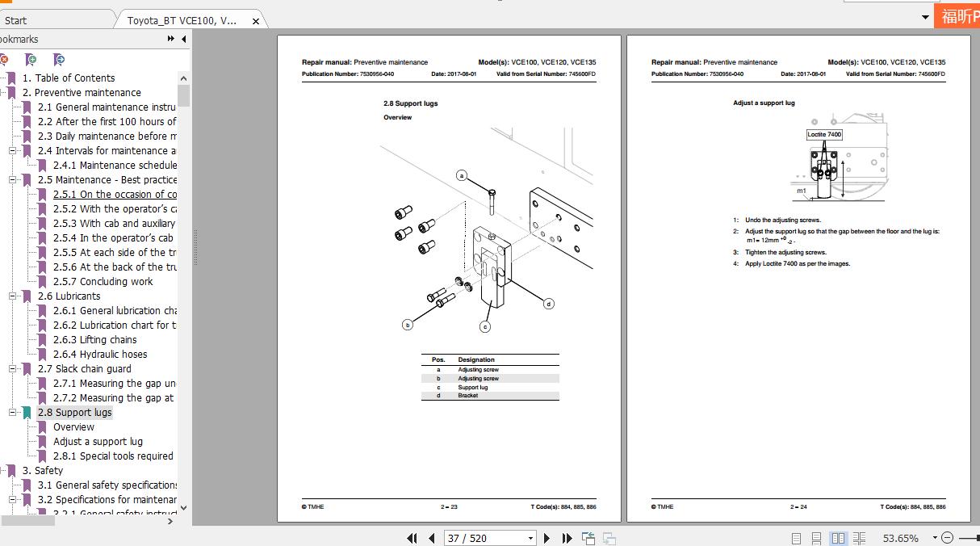This screenshot has height=546, width=980.
Task: Click bookmark icon for 2.6 Lubricants
Action: click(27, 296)
